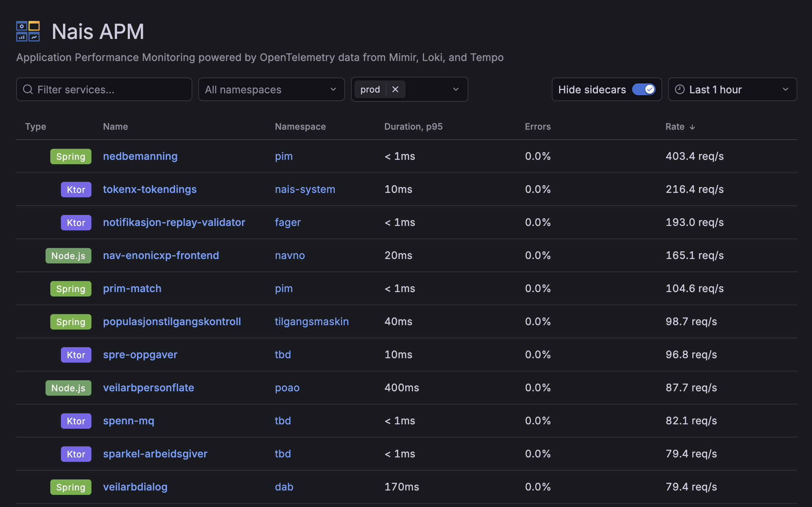Remove the prod filter with its X icon
812x507 pixels.
point(395,89)
